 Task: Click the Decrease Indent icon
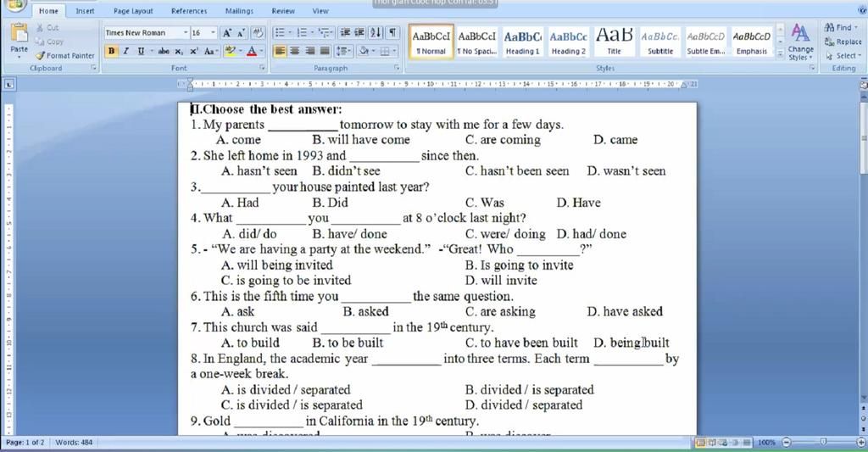pos(345,33)
